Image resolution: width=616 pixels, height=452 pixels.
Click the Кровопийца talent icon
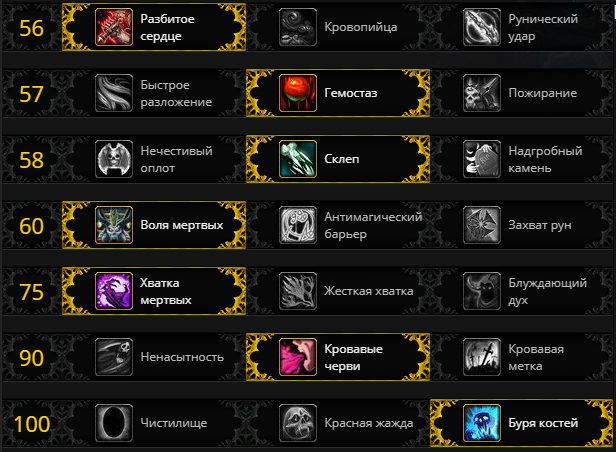pos(298,27)
